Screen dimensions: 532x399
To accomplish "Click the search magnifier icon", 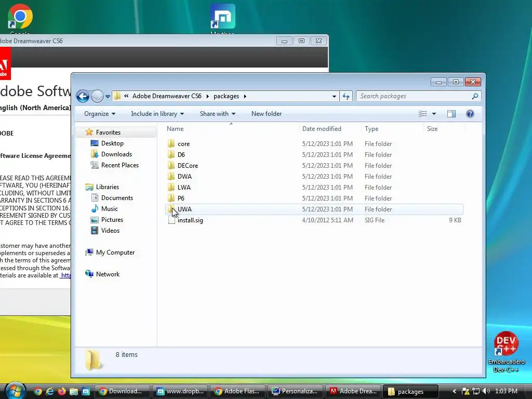I will 475,96.
